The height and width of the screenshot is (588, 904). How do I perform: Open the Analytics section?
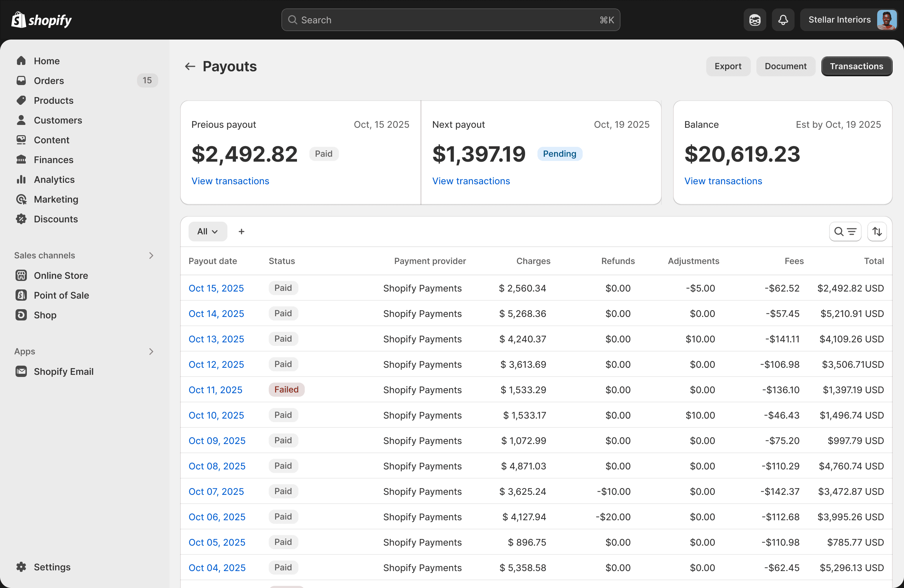(54, 179)
